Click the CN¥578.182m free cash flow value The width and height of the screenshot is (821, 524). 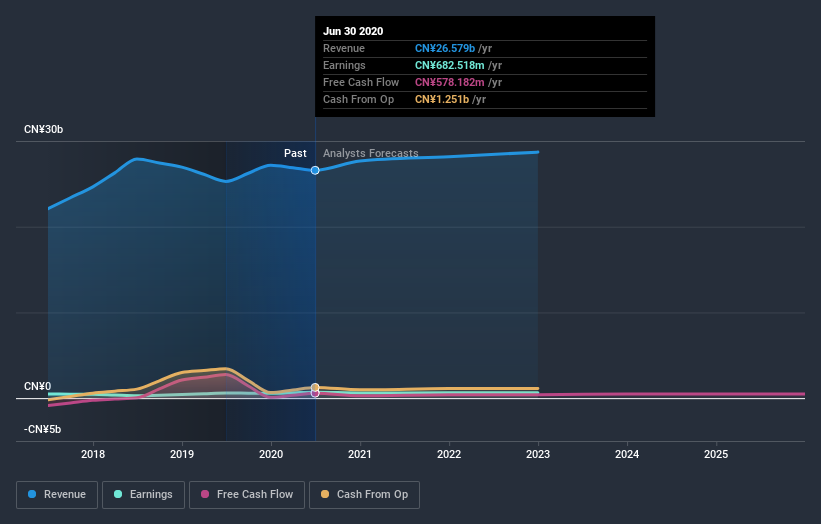(450, 82)
